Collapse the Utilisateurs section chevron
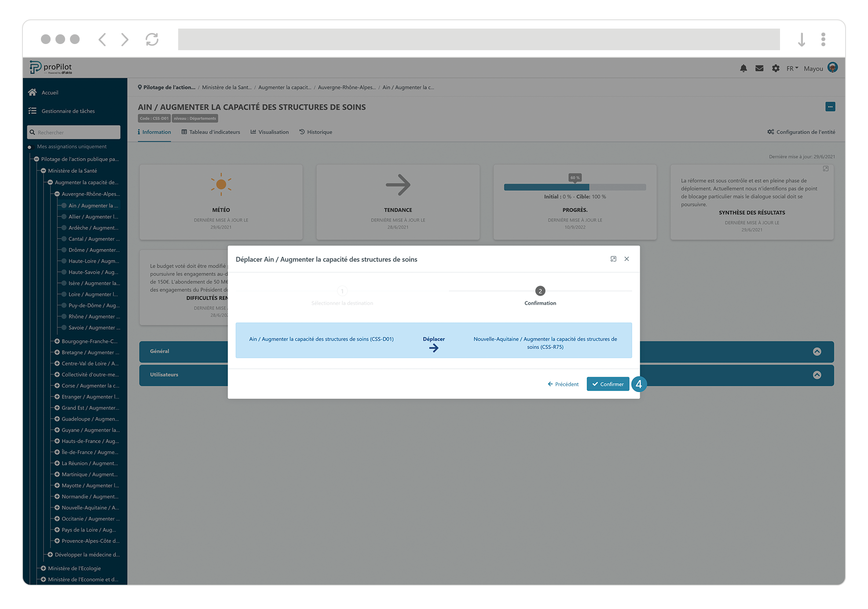868x609 pixels. coord(817,375)
